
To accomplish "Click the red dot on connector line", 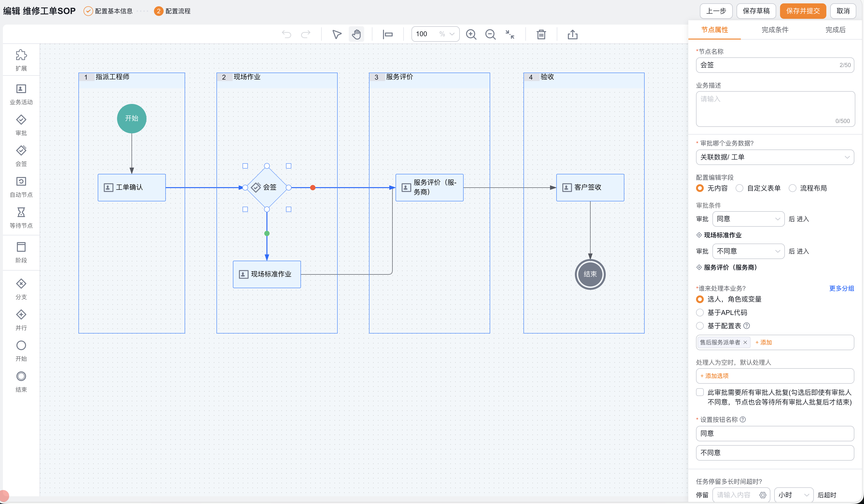I will coord(313,188).
